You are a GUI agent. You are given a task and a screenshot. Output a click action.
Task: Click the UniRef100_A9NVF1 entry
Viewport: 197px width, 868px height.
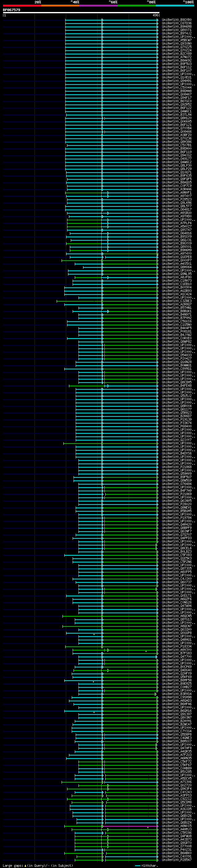pos(177,192)
